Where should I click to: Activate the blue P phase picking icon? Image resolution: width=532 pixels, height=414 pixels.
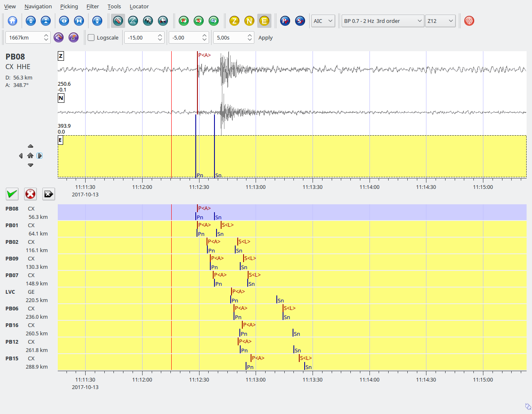(x=285, y=21)
